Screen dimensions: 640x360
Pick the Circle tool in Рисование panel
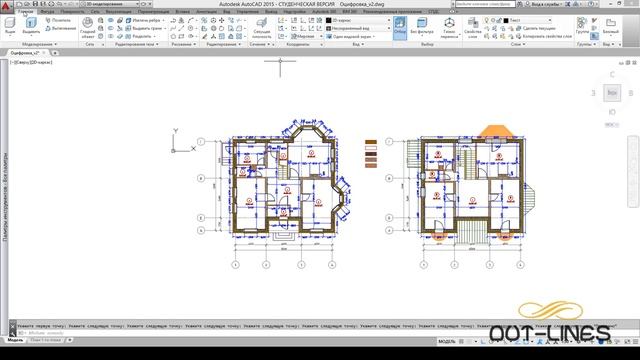tap(191, 28)
